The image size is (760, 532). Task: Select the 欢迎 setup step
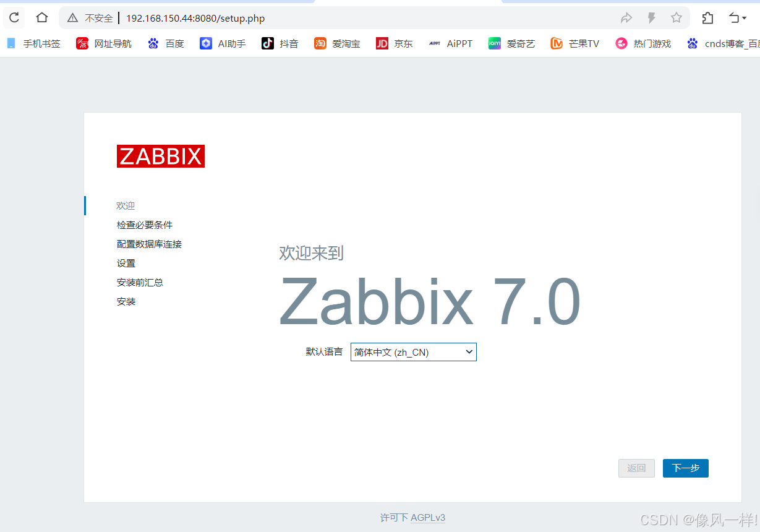[x=126, y=206]
